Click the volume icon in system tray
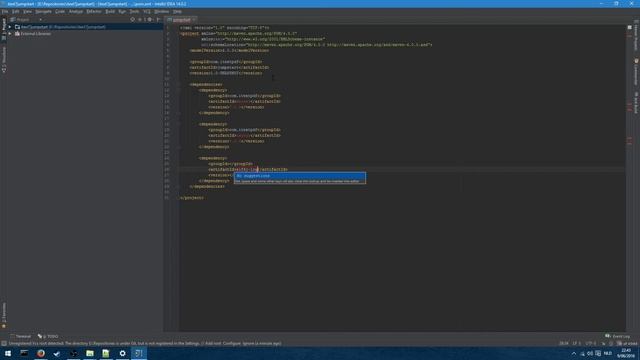 pos(590,353)
